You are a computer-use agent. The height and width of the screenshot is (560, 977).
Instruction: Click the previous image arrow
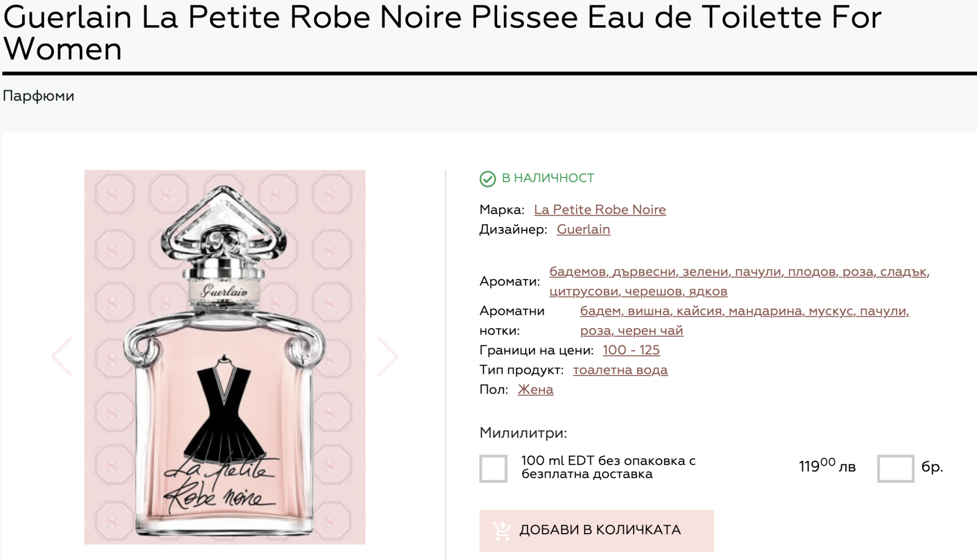tap(62, 357)
